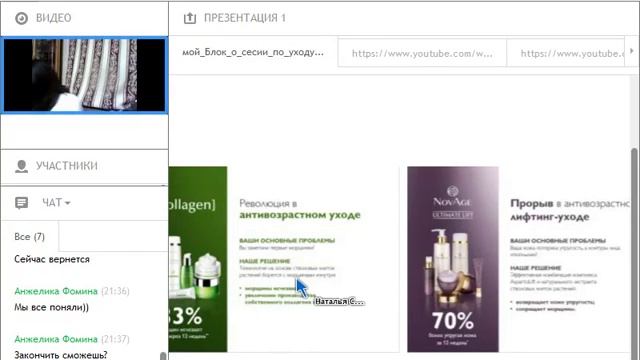
Task: Click the message 'Сейчас вернется'
Action: tap(52, 260)
